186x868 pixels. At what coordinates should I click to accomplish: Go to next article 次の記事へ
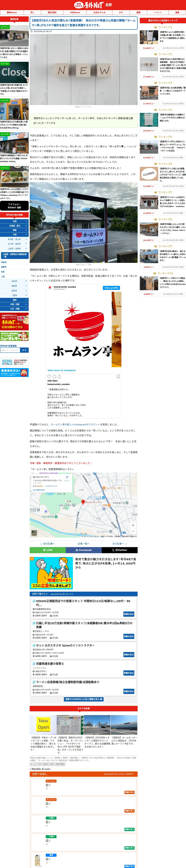pyautogui.click(x=120, y=544)
